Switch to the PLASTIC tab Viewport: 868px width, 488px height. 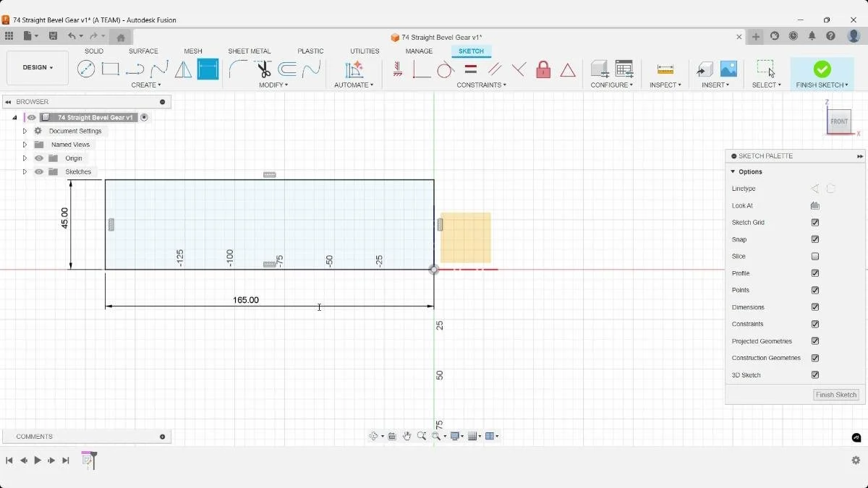pyautogui.click(x=310, y=51)
